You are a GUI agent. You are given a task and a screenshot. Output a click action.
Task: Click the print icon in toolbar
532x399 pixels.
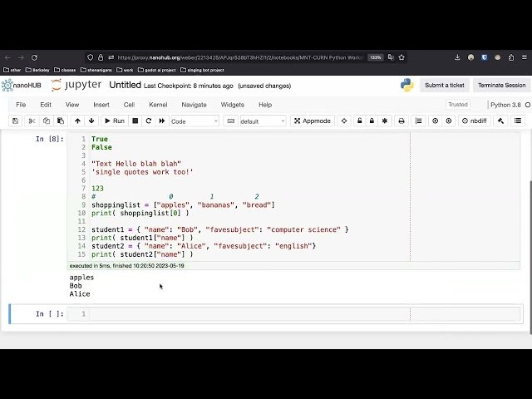coord(401,121)
